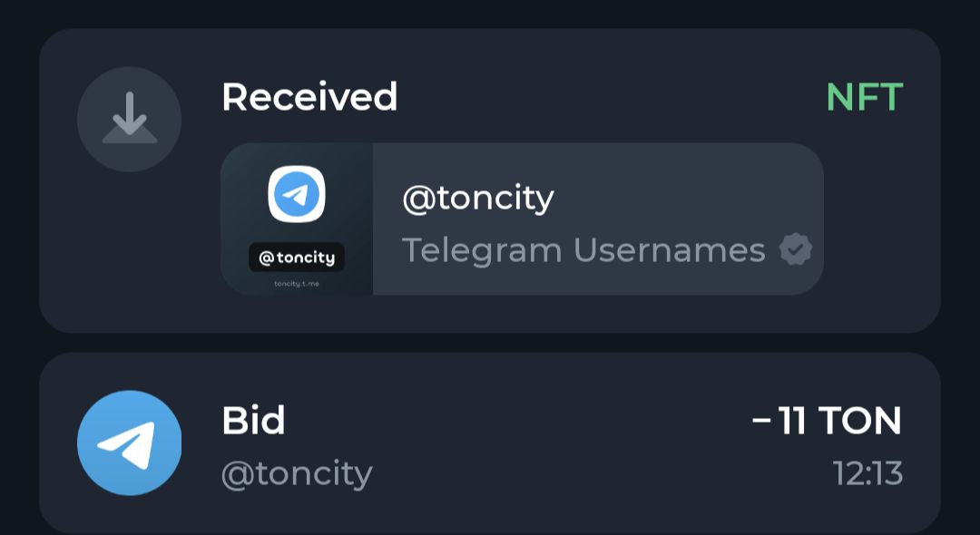Tap the blue Telegram icon beside Bid
Screen dimensions: 980x535
point(129,443)
